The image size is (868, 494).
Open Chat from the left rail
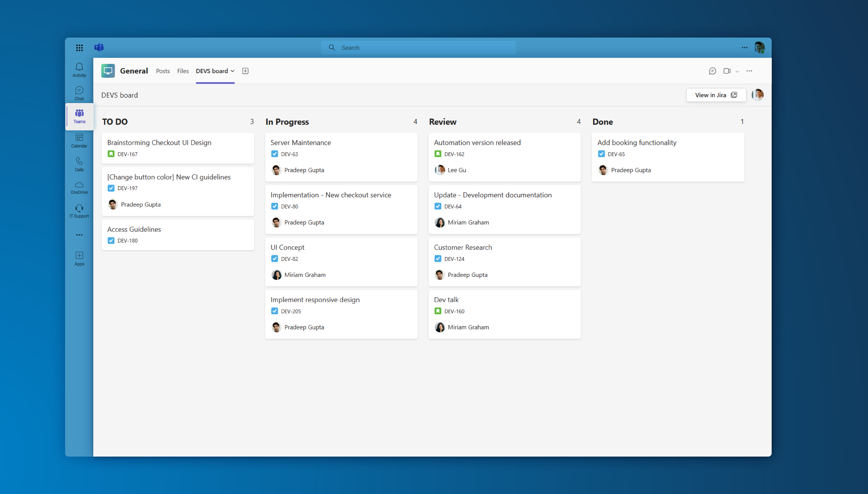(x=79, y=93)
